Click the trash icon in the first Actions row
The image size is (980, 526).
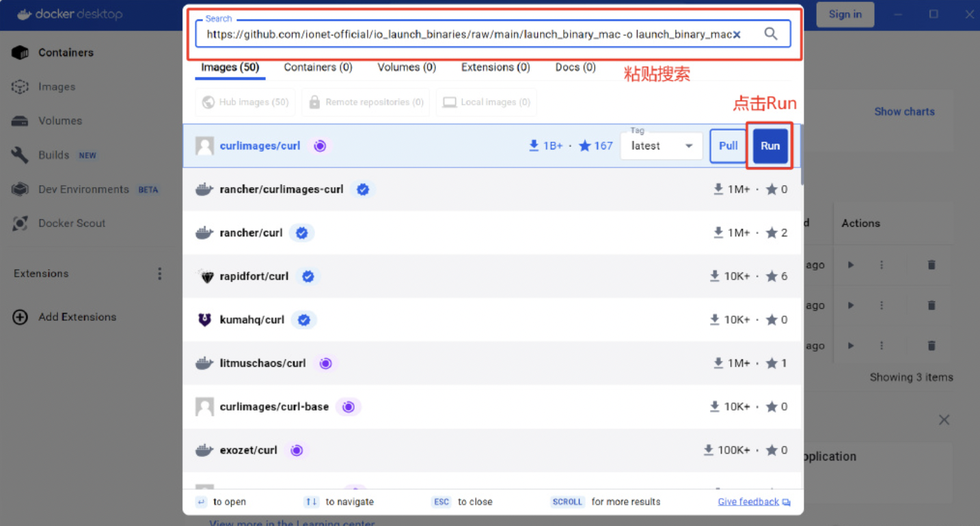pyautogui.click(x=931, y=265)
